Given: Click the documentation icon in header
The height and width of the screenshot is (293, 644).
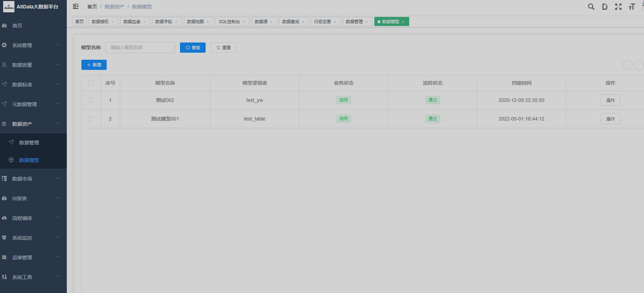Looking at the screenshot, I should point(605,7).
